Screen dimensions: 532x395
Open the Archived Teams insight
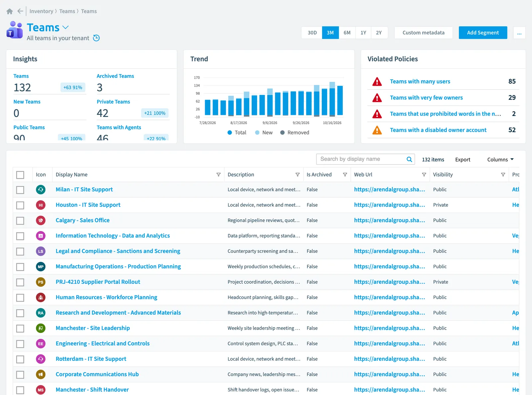[115, 76]
